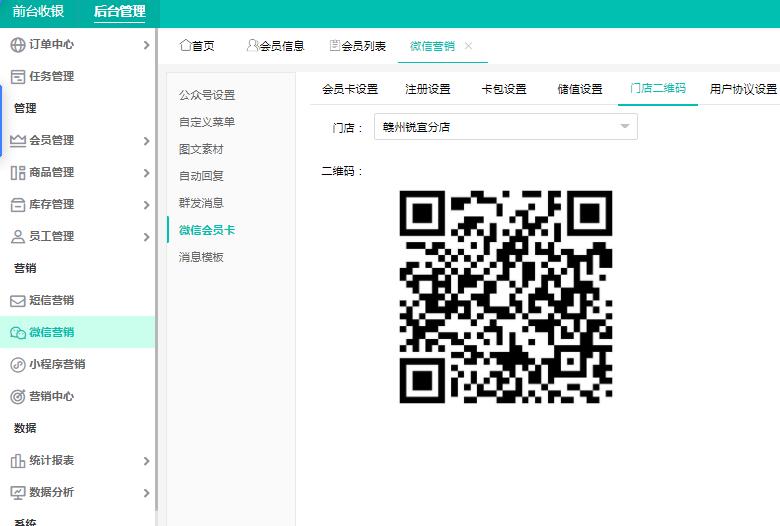The height and width of the screenshot is (526, 780).
Task: Click the 小程序营销 mini-program icon
Action: pos(18,365)
